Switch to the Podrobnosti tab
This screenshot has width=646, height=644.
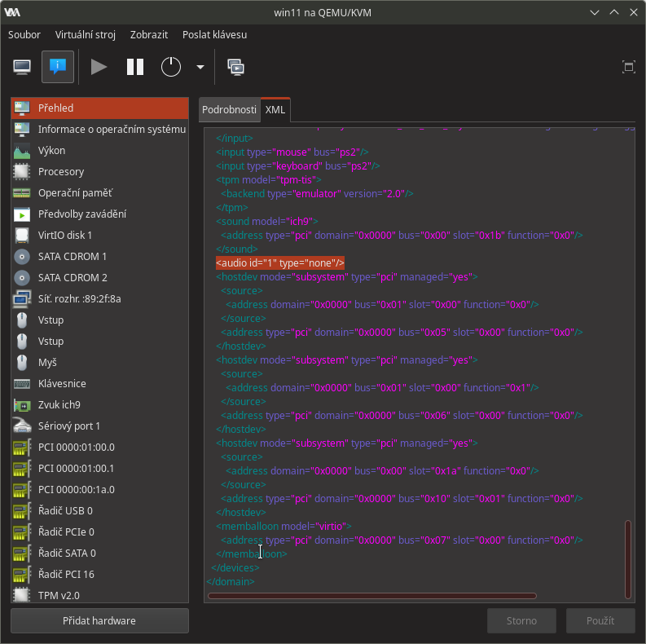point(229,110)
